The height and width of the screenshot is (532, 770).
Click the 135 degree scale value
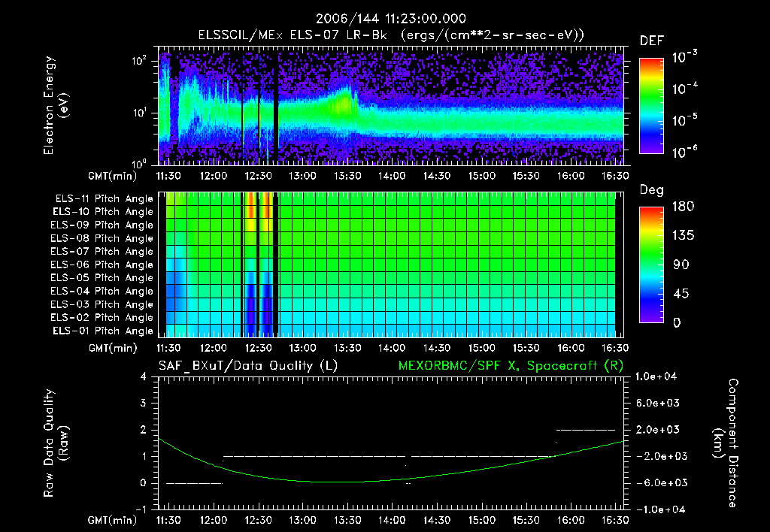point(683,236)
